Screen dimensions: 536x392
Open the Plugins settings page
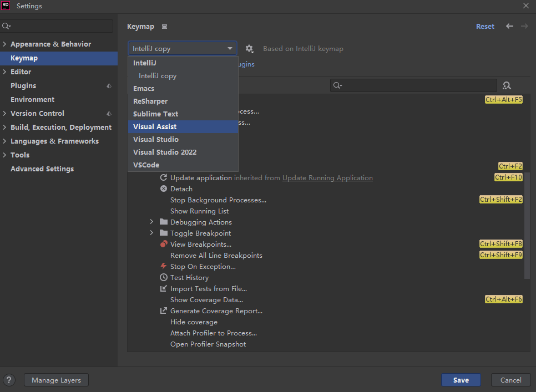(x=59, y=86)
